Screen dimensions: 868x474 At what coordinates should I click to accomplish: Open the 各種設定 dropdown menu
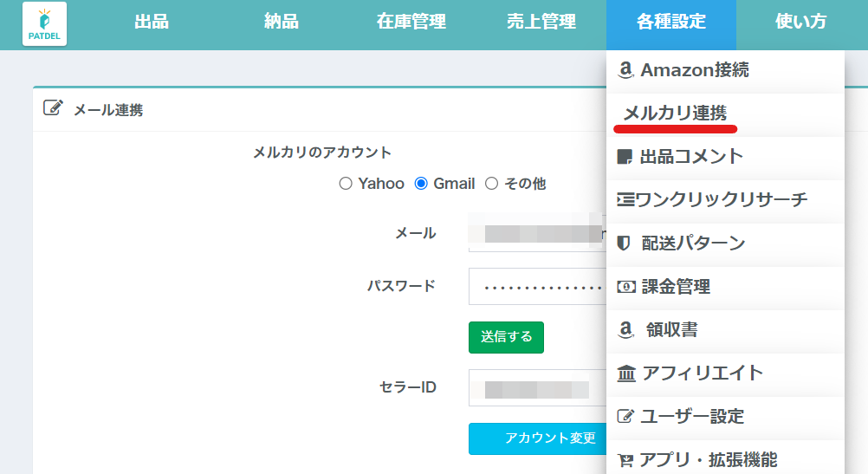pyautogui.click(x=670, y=23)
